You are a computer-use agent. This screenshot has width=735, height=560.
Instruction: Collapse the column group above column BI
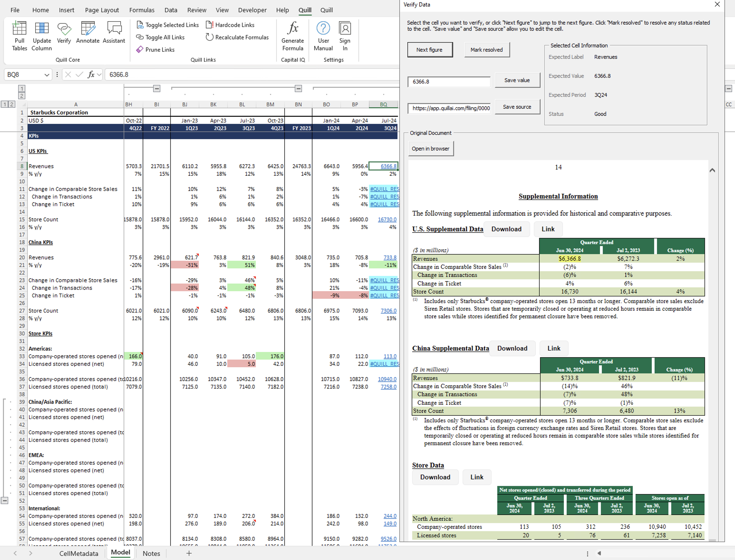click(x=157, y=88)
